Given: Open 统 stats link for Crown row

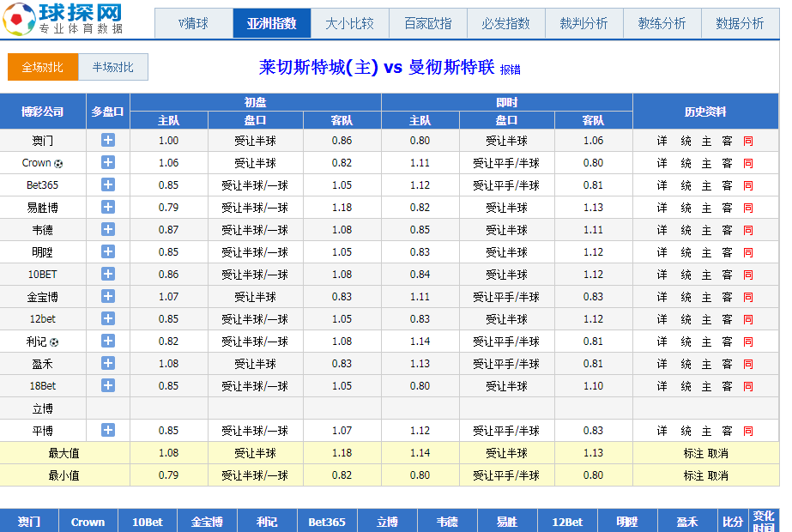Looking at the screenshot, I should pos(686,163).
